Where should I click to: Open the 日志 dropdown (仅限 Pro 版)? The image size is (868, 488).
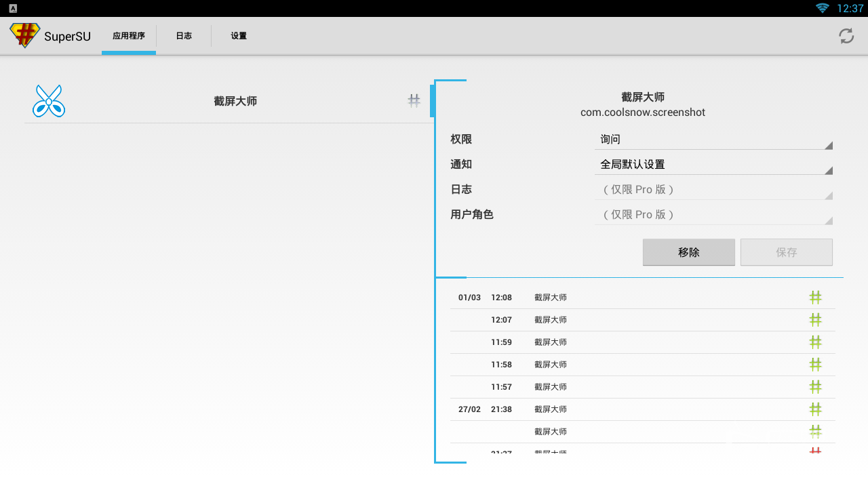click(713, 189)
